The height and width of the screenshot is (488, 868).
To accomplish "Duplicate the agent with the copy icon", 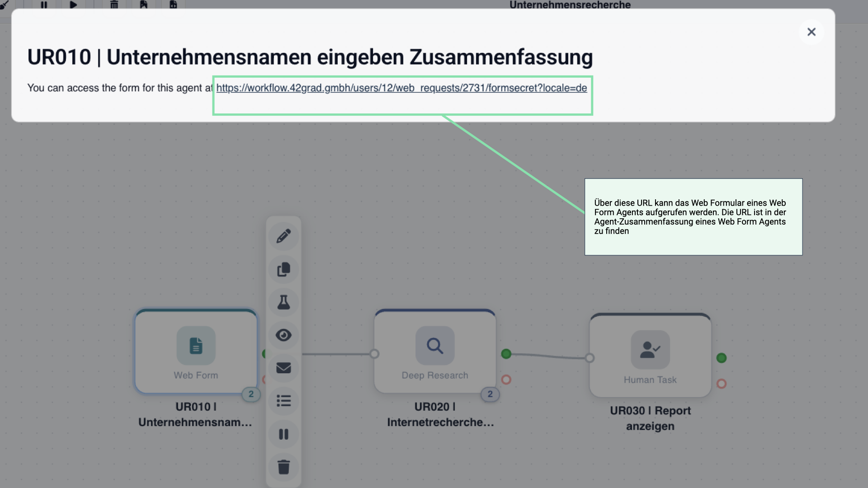I will coord(283,269).
